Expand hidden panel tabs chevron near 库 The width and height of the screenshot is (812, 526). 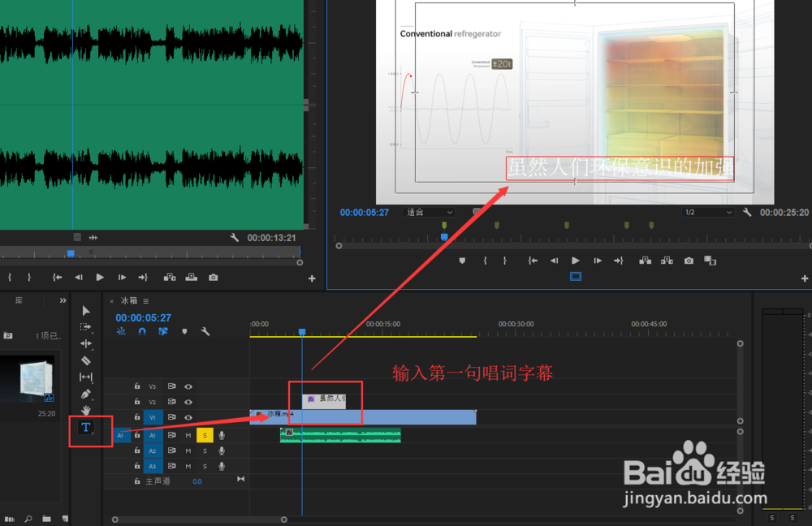click(x=63, y=300)
